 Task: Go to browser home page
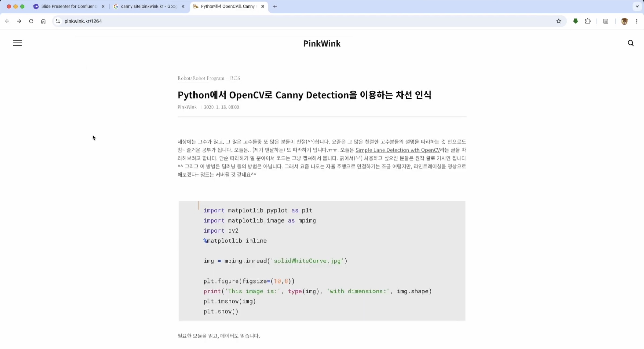click(x=43, y=21)
